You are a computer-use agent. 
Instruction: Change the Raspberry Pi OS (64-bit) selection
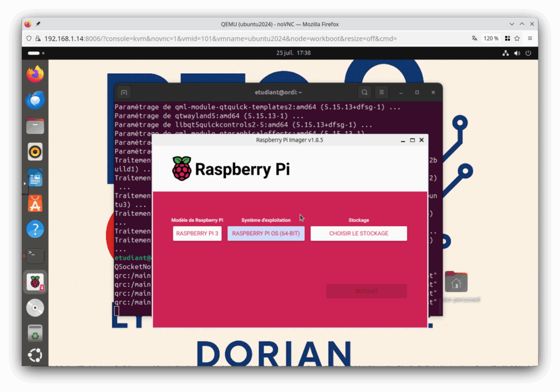coord(266,233)
